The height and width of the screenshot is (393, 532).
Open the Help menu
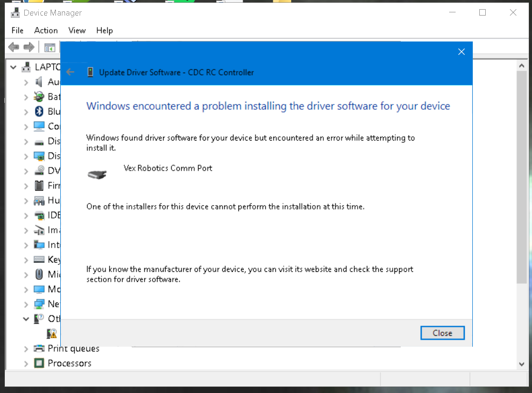[104, 31]
